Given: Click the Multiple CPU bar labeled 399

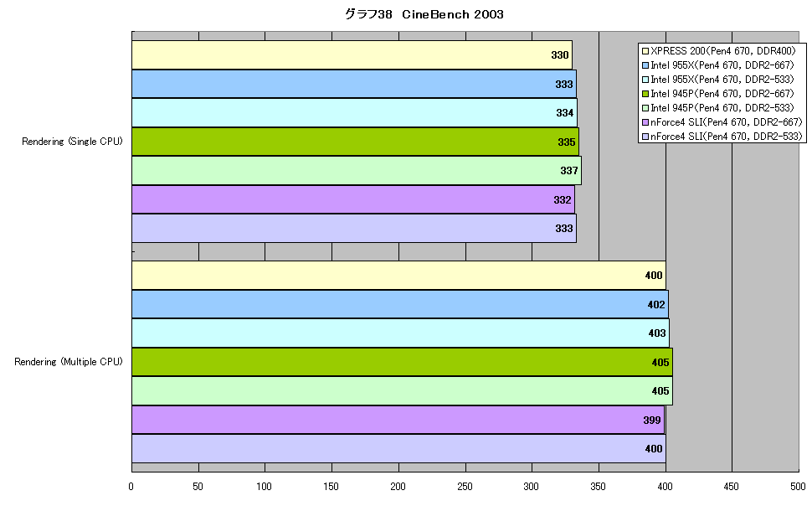Looking at the screenshot, I should [x=398, y=420].
